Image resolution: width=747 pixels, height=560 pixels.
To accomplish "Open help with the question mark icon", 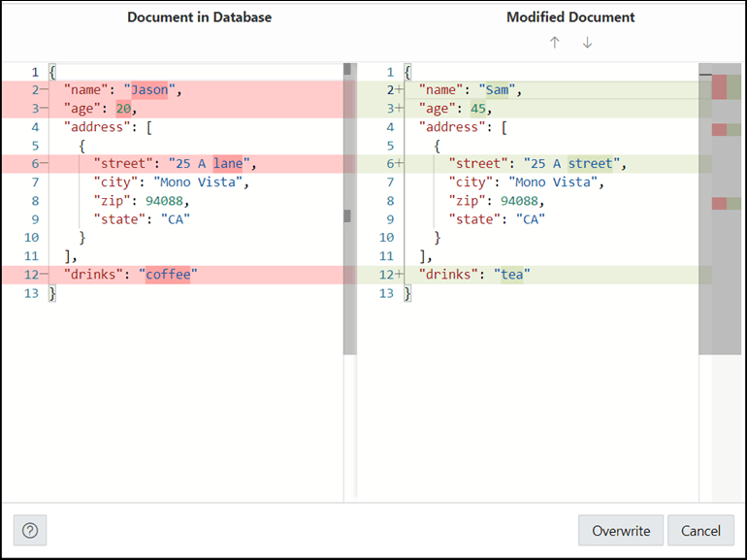I will click(x=30, y=530).
